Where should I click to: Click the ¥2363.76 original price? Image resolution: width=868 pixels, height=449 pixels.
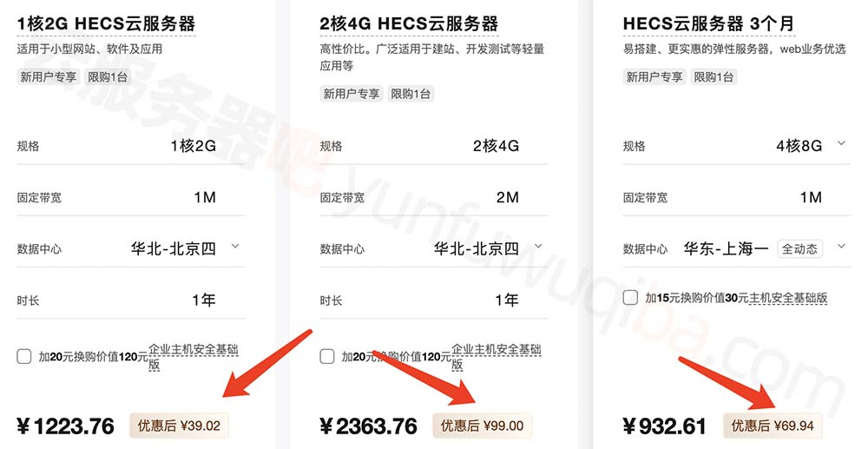point(369,426)
